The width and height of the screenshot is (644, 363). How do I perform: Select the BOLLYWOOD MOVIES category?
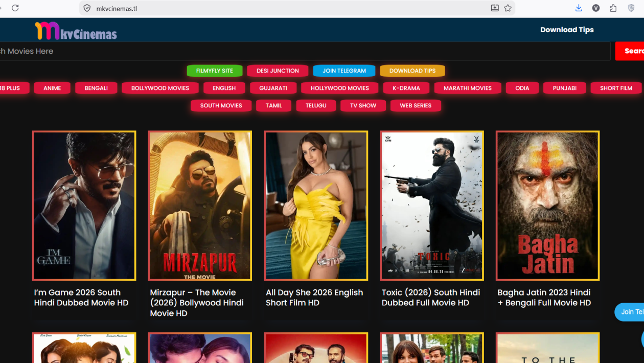(160, 88)
